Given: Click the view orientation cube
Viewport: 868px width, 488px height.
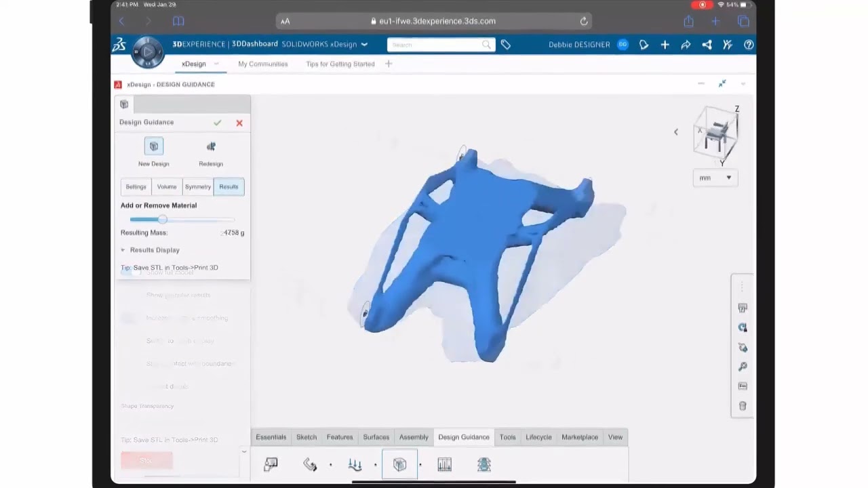Looking at the screenshot, I should 715,134.
